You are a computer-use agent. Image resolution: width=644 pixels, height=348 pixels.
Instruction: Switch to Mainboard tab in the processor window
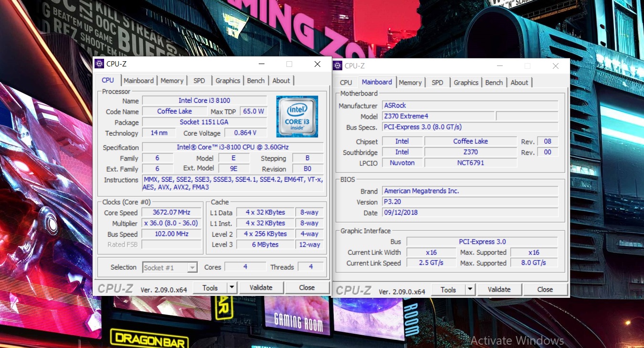(139, 81)
